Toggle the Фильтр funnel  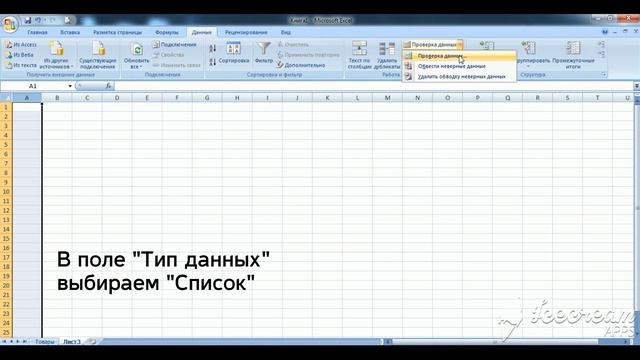click(264, 53)
